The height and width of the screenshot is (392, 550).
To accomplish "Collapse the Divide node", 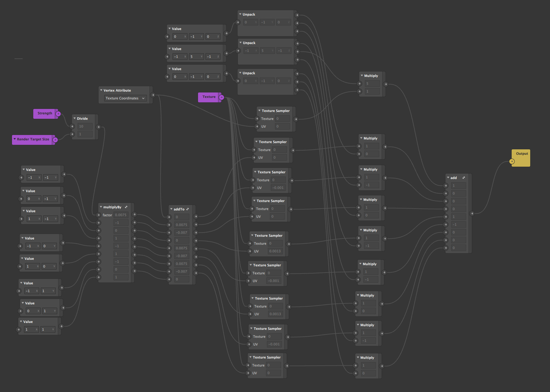I will click(x=75, y=118).
